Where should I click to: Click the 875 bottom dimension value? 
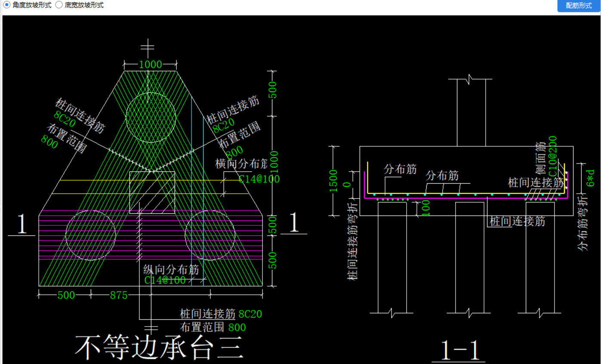[x=119, y=295]
